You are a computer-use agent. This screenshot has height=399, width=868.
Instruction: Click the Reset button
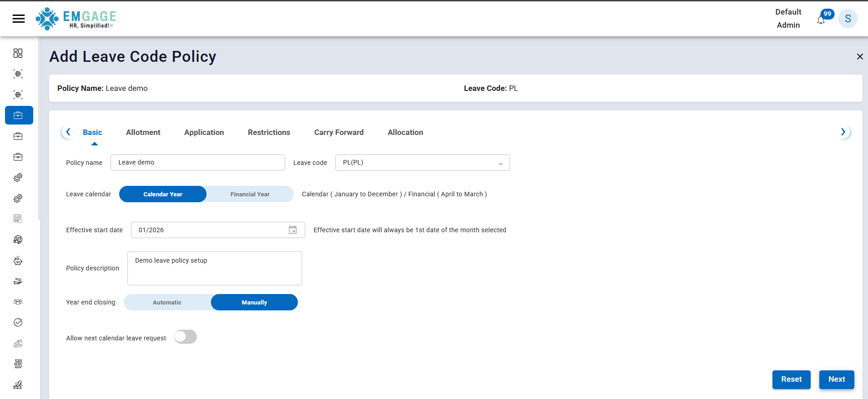pos(791,379)
